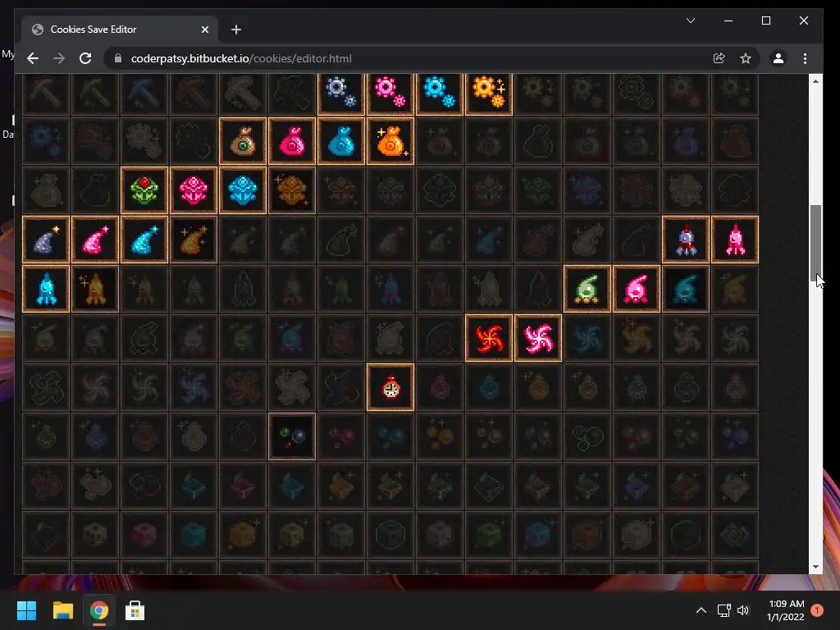Select the white wizard hat upgrade
This screenshot has width=840, height=630.
click(46, 240)
